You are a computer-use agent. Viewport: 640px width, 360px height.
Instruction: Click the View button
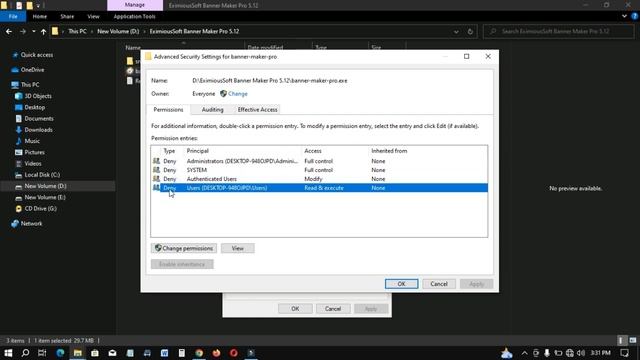(x=238, y=248)
